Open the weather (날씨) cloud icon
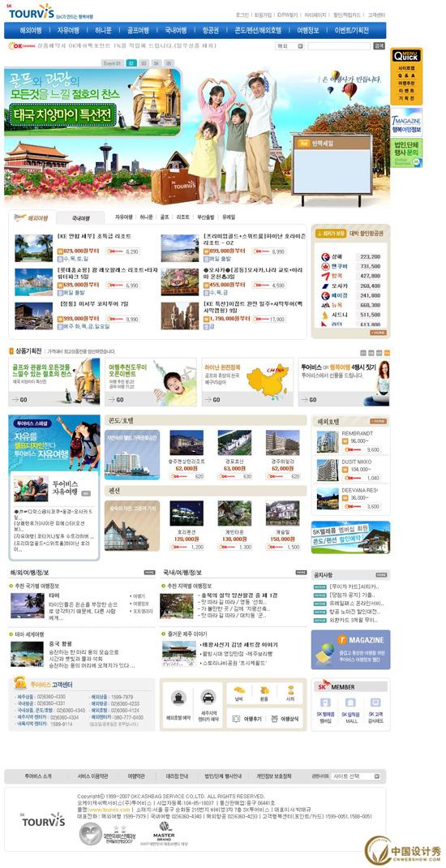The width and height of the screenshot is (446, 868). coord(239,690)
